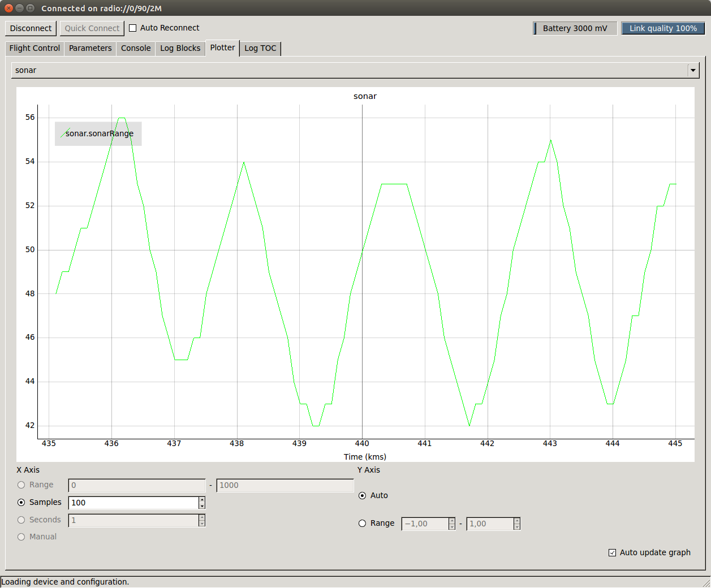Click the Battery 3000 mV indicator
Screen dimensions: 711x588
575,28
